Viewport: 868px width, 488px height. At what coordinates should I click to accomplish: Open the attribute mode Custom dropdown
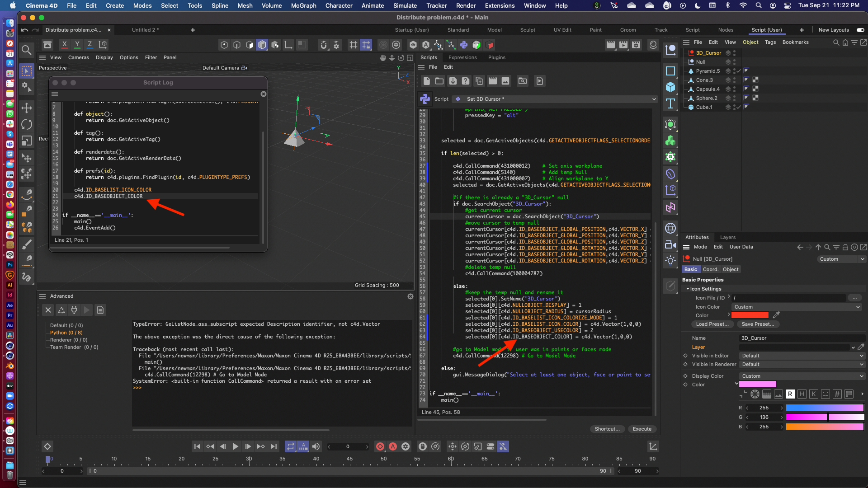click(x=841, y=259)
